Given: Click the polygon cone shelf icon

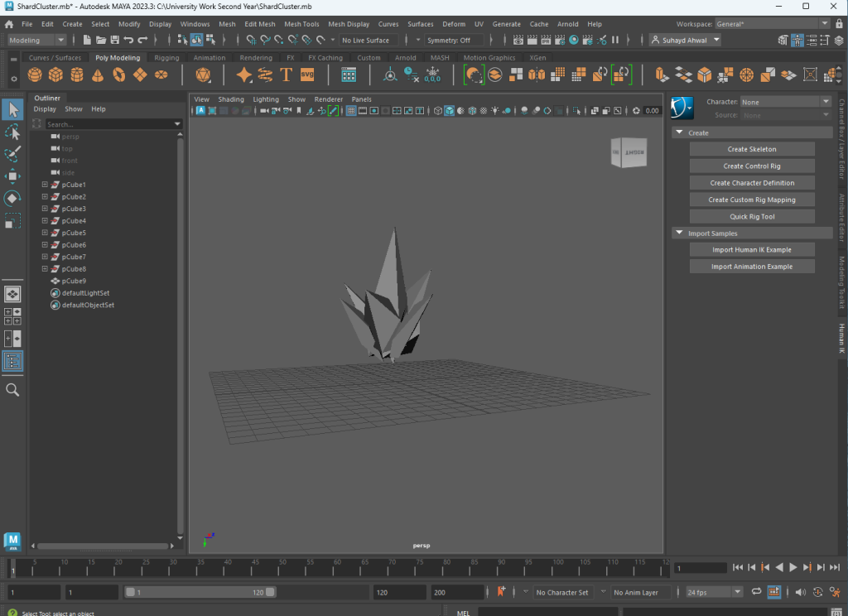Looking at the screenshot, I should 98,75.
